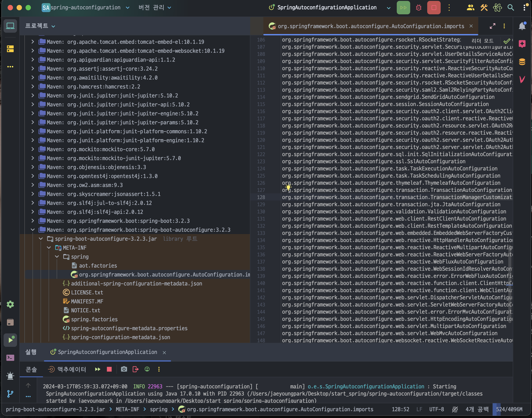Screen dimensions: 532x418
Task: Stop process using Run panel red square
Action: (109, 369)
